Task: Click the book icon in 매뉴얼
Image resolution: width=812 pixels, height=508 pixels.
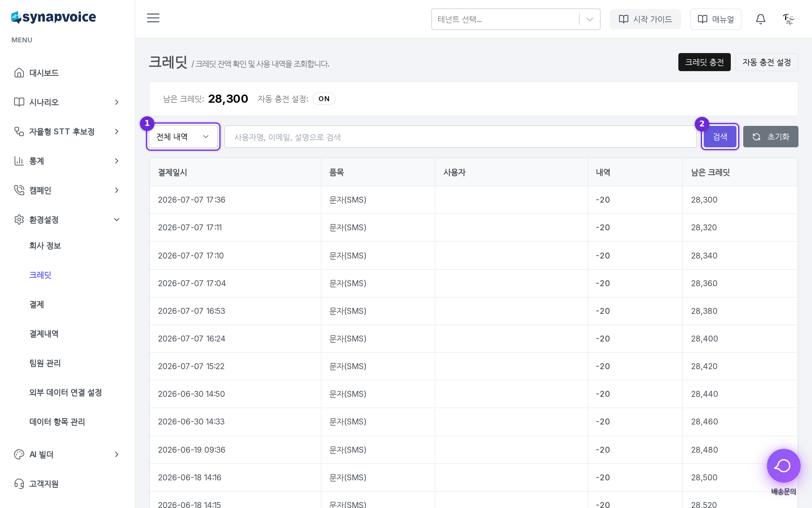Action: (702, 19)
